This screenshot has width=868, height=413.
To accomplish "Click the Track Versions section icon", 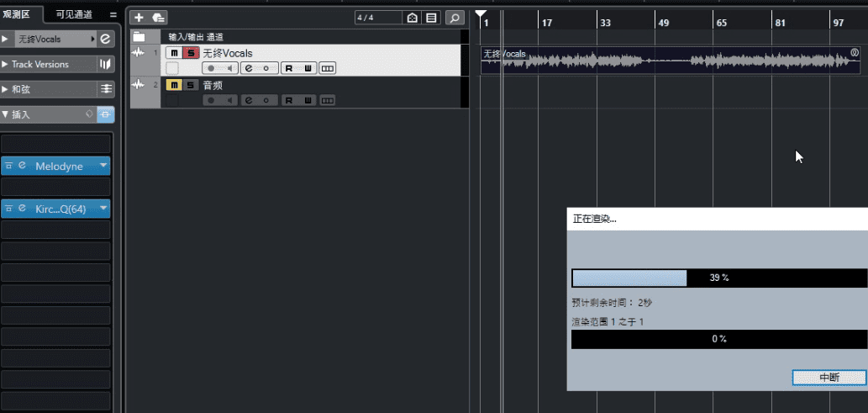I will point(106,64).
